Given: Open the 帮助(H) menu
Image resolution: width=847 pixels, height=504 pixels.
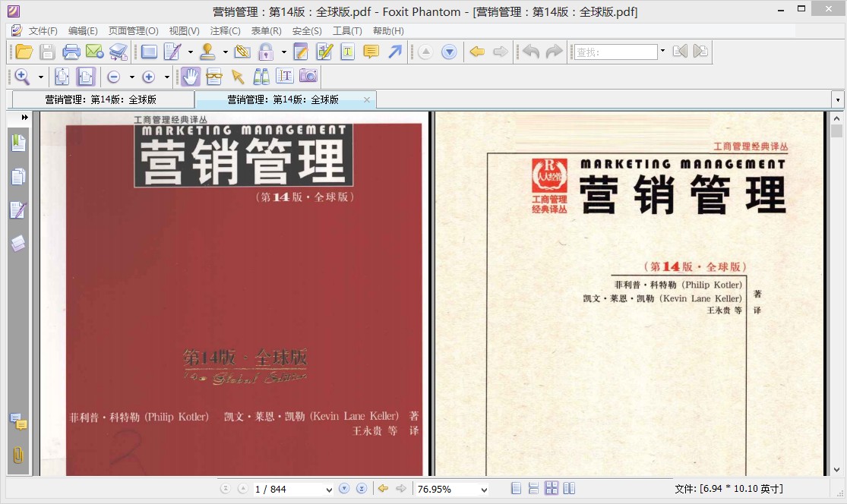Looking at the screenshot, I should click(388, 31).
